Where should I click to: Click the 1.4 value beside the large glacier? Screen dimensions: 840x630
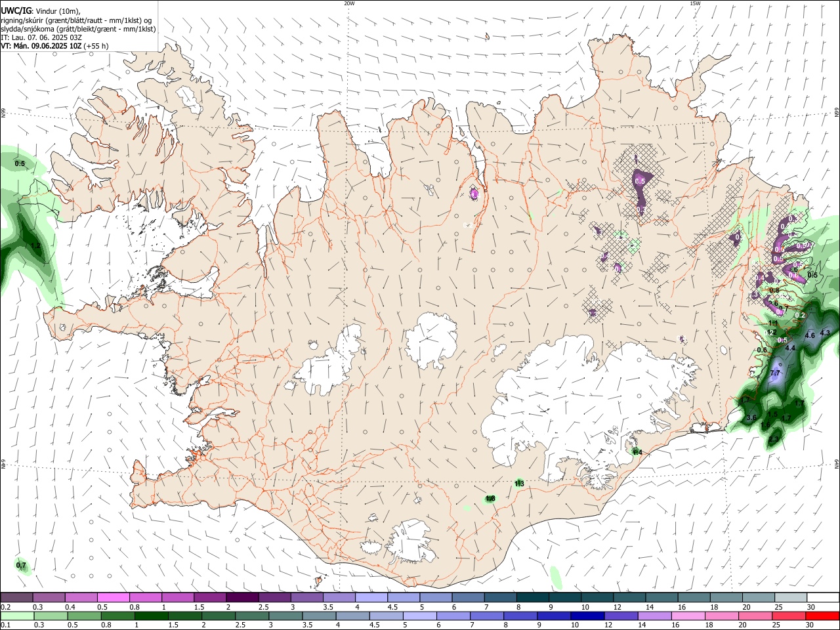tap(636, 452)
